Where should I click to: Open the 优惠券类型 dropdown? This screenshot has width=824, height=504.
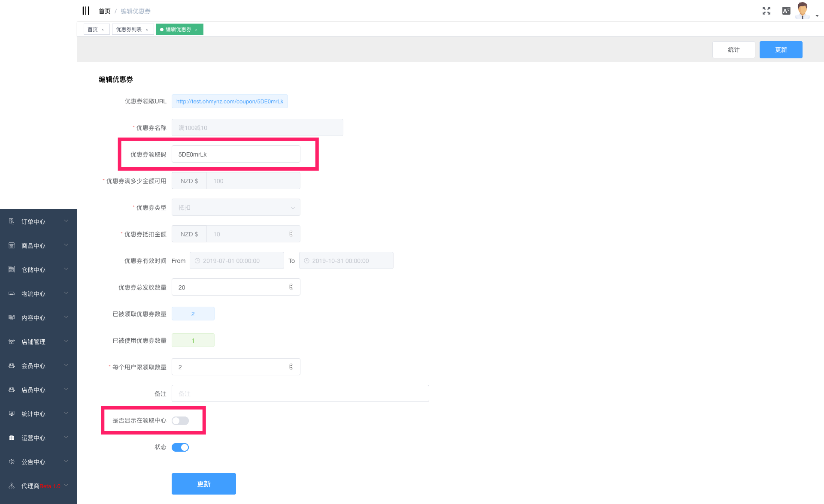click(236, 208)
